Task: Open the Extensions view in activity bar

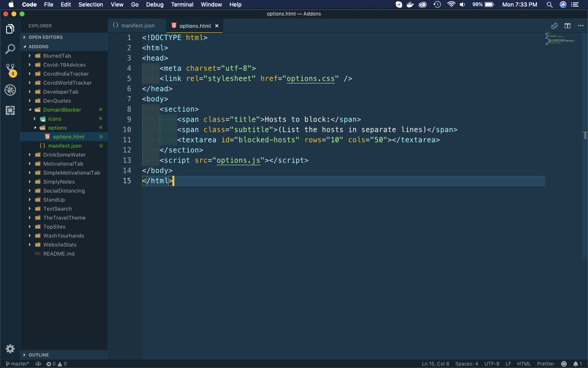Action: tap(10, 110)
